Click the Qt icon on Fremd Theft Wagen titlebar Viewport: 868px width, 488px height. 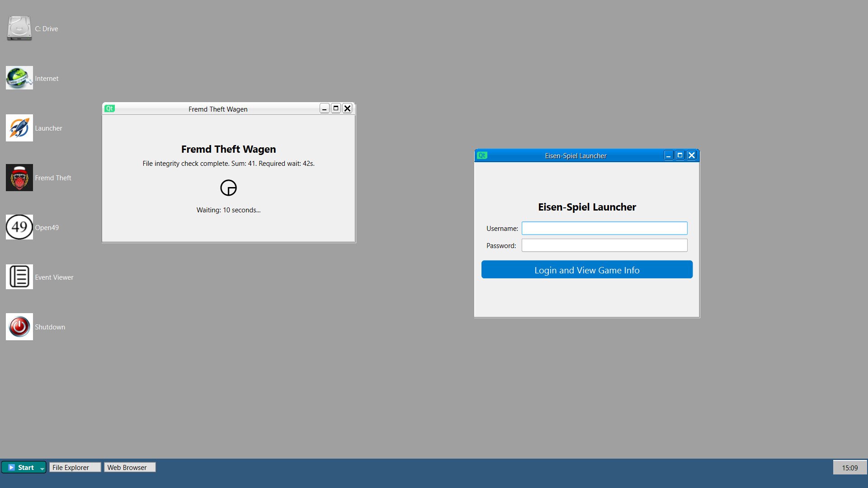tap(109, 108)
